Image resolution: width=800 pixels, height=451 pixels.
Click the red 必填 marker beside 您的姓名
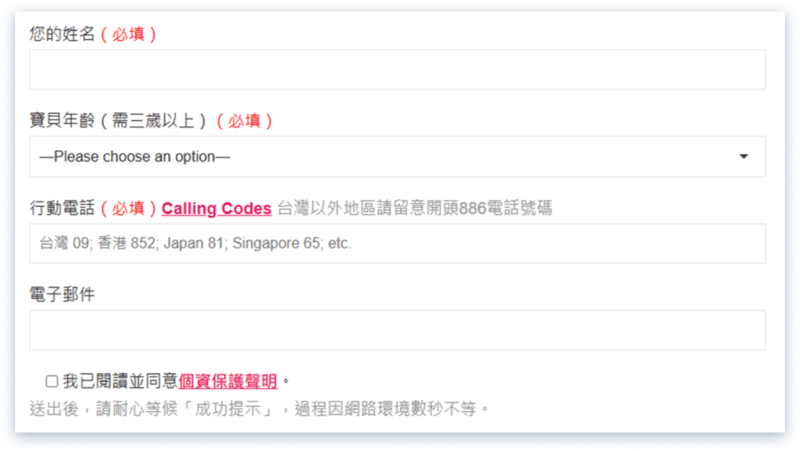(128, 35)
